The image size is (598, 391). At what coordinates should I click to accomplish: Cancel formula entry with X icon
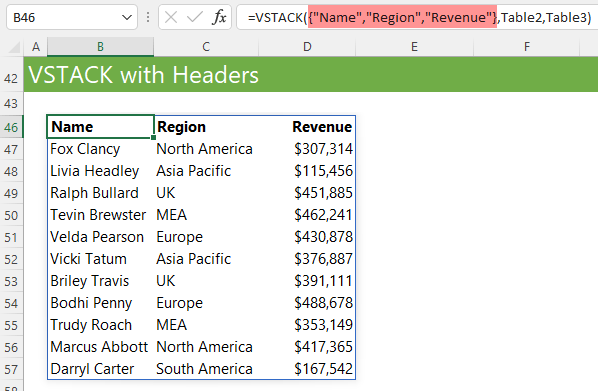[x=171, y=17]
